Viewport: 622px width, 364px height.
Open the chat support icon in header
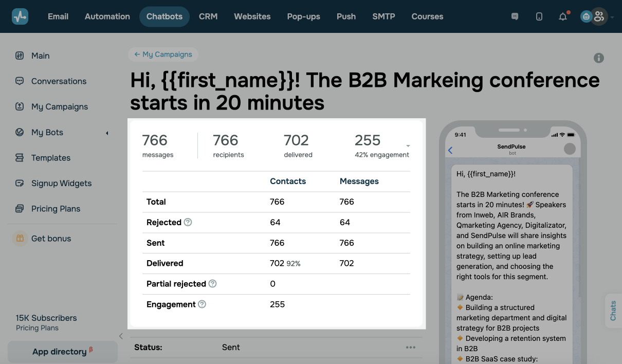click(x=515, y=16)
